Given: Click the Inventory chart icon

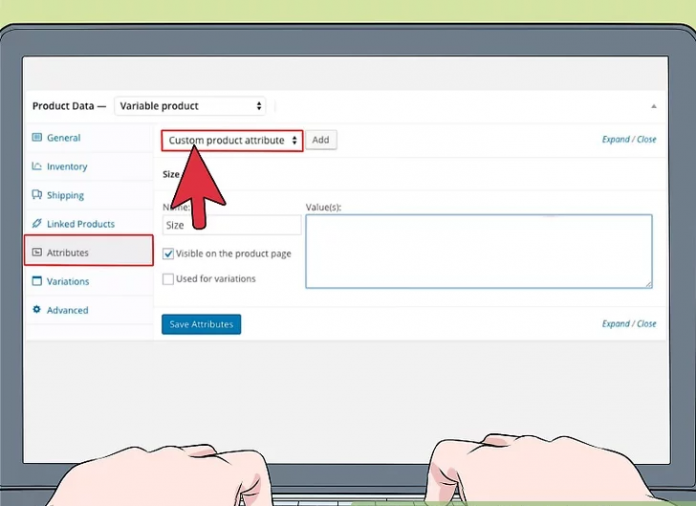Looking at the screenshot, I should coord(37,167).
